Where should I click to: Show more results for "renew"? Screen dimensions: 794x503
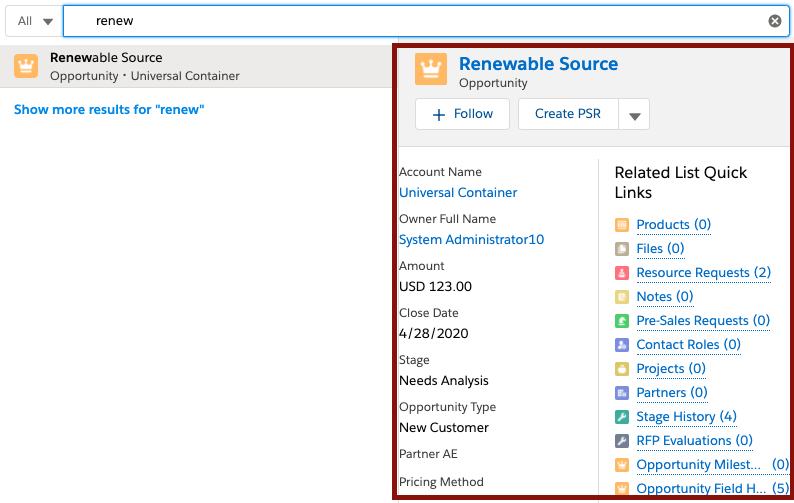click(109, 109)
